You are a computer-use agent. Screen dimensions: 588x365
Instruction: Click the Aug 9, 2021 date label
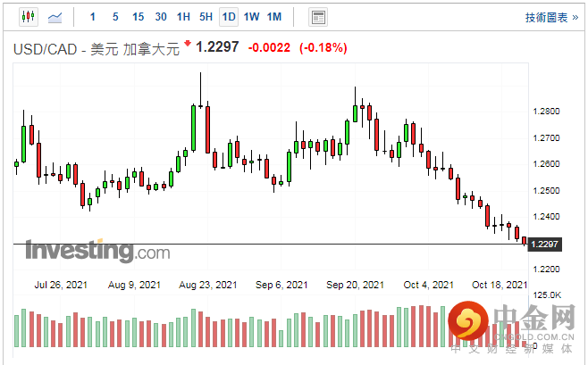click(x=134, y=285)
